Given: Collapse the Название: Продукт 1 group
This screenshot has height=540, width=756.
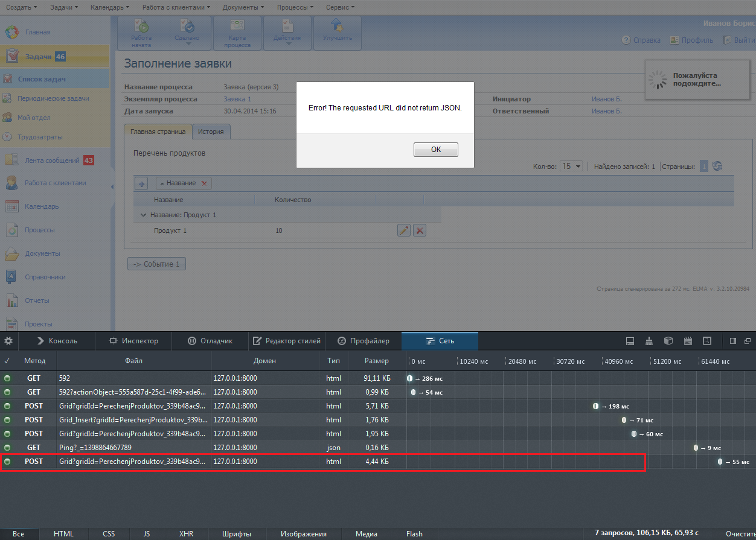Looking at the screenshot, I should point(144,215).
